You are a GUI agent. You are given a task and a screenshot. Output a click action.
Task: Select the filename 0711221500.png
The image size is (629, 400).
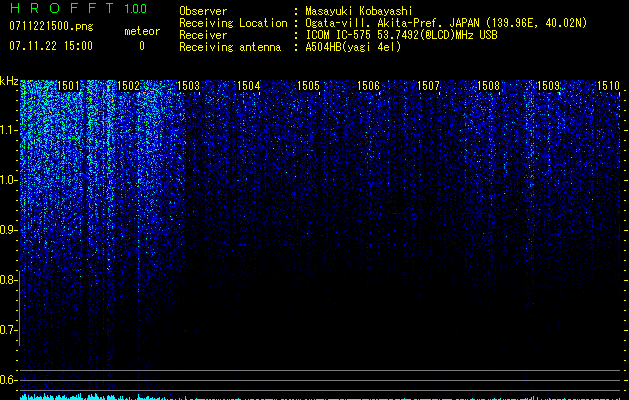pyautogui.click(x=51, y=27)
